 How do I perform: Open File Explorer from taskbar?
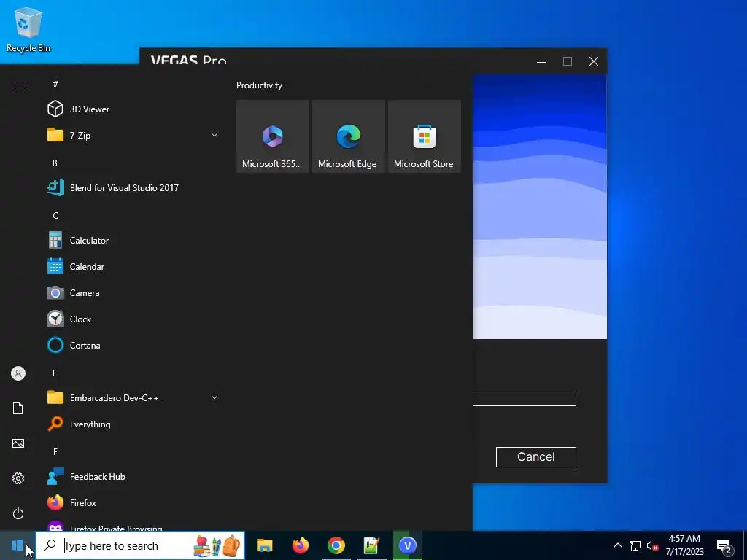[x=264, y=545]
